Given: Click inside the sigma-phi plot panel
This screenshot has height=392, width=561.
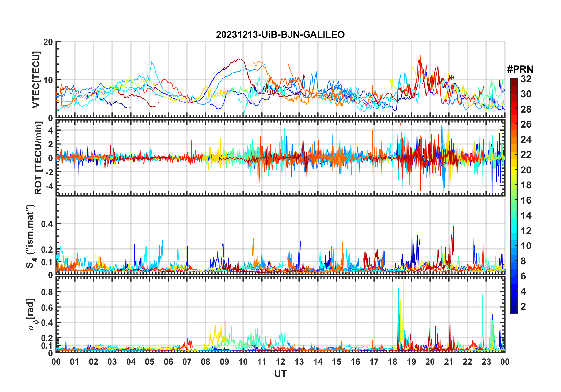Looking at the screenshot, I should coord(280,314).
